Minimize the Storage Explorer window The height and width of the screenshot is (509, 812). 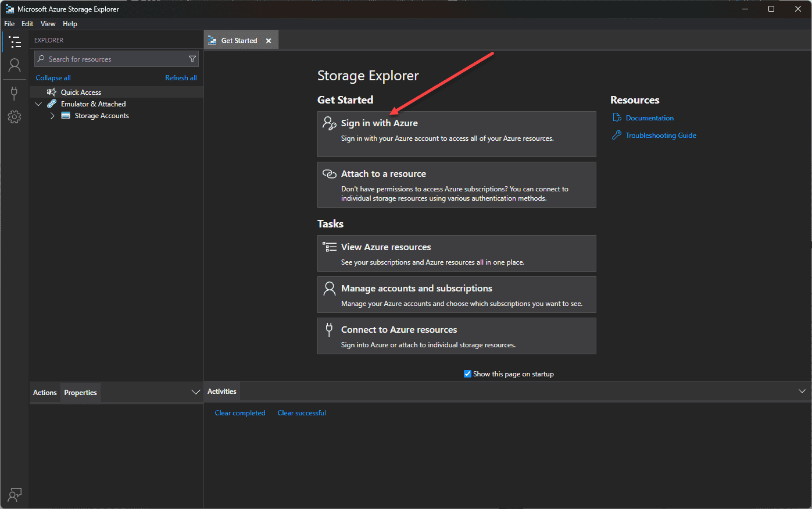tap(745, 9)
